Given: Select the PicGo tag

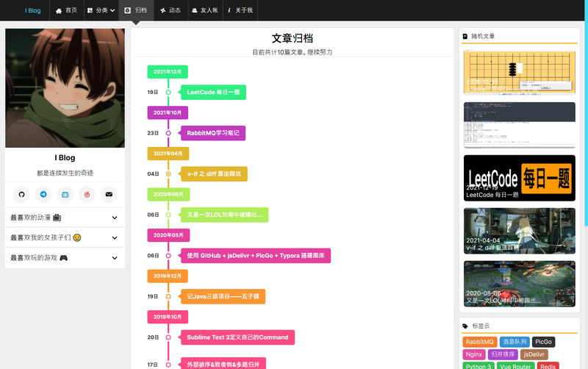Looking at the screenshot, I should (x=543, y=342).
